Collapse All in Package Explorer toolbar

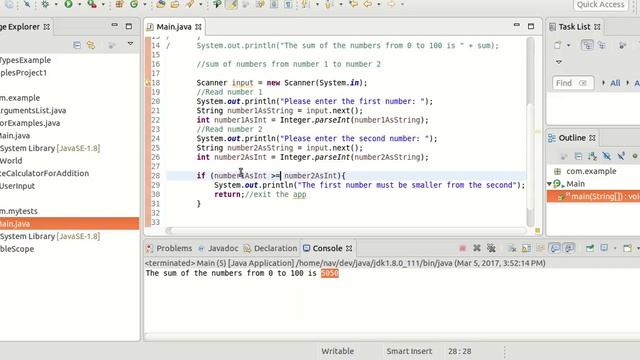77,45
